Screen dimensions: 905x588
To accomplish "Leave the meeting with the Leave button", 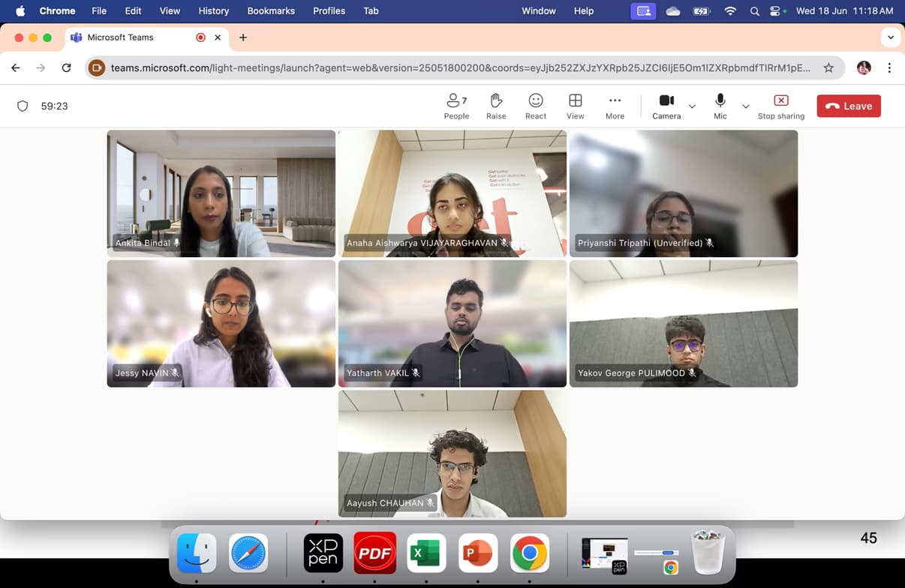I will click(x=848, y=106).
